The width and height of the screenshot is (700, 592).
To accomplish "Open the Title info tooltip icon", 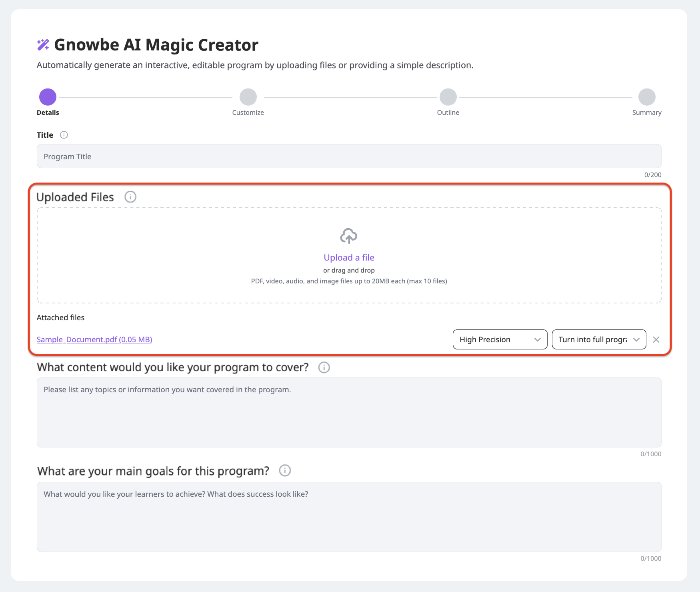I will coord(64,135).
